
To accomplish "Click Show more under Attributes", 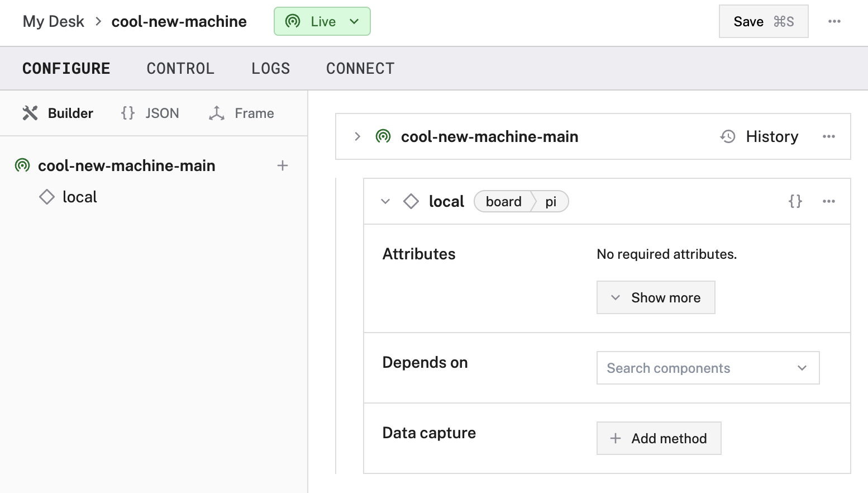I will click(x=656, y=297).
